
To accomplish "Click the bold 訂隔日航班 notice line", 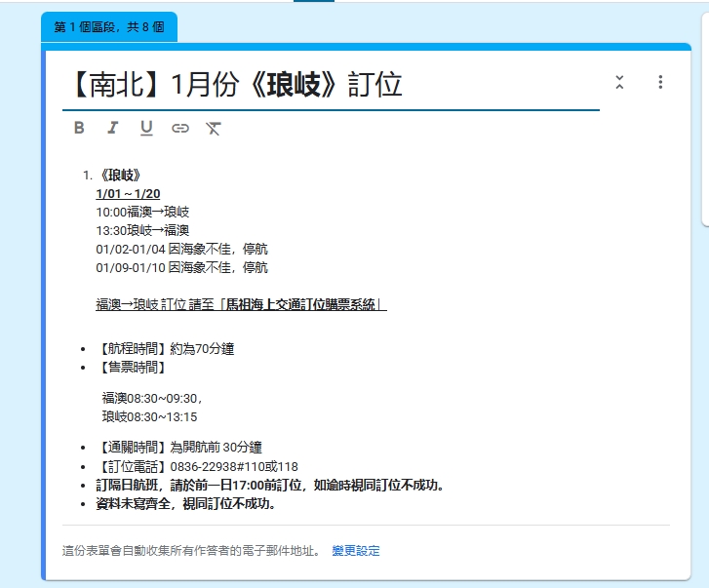I will [x=270, y=485].
